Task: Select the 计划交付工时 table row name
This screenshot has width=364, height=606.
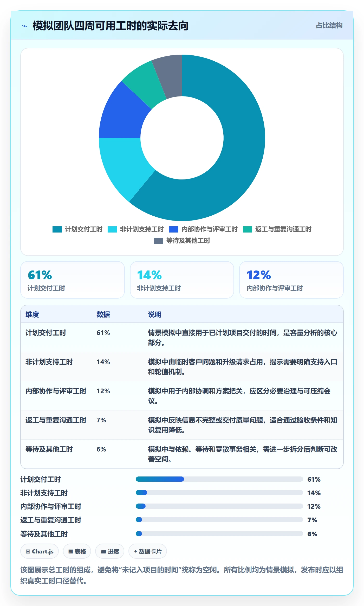Action: tap(46, 333)
